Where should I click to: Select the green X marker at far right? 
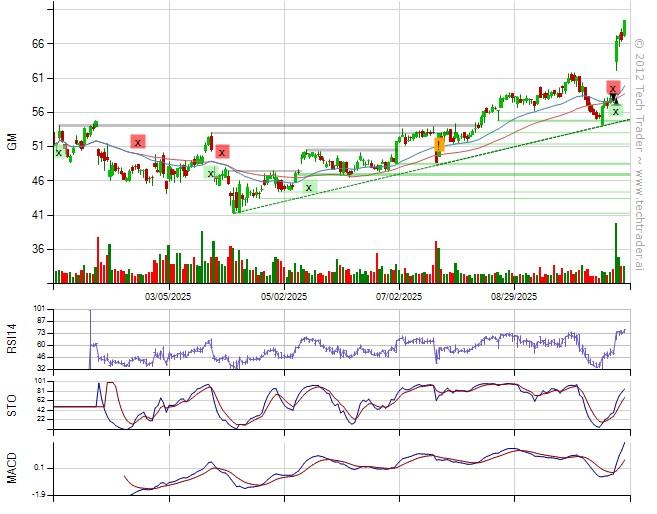coord(616,110)
